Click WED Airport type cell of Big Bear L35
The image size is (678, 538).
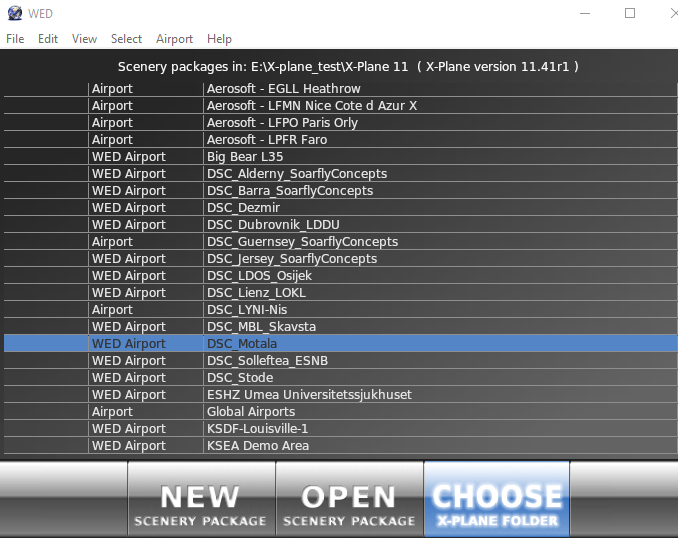coord(146,157)
